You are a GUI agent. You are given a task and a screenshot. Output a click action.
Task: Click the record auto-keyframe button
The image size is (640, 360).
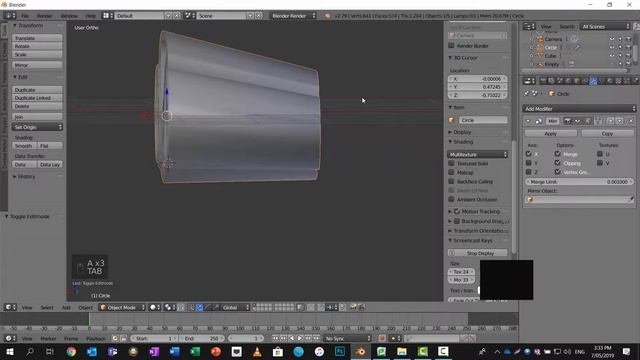click(382, 338)
